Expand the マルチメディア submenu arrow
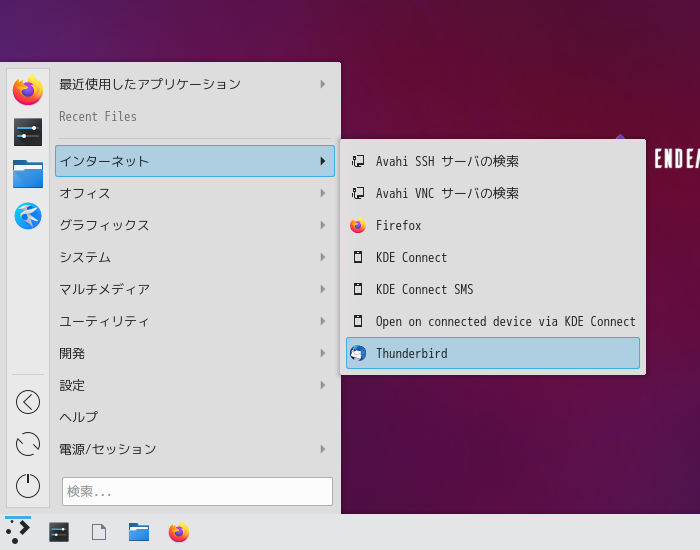700x550 pixels. [322, 289]
